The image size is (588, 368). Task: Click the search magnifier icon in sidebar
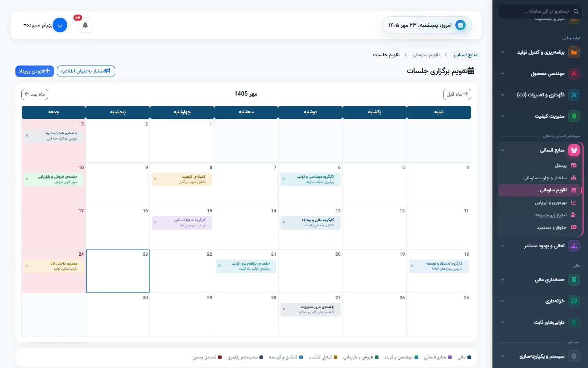[x=576, y=11]
